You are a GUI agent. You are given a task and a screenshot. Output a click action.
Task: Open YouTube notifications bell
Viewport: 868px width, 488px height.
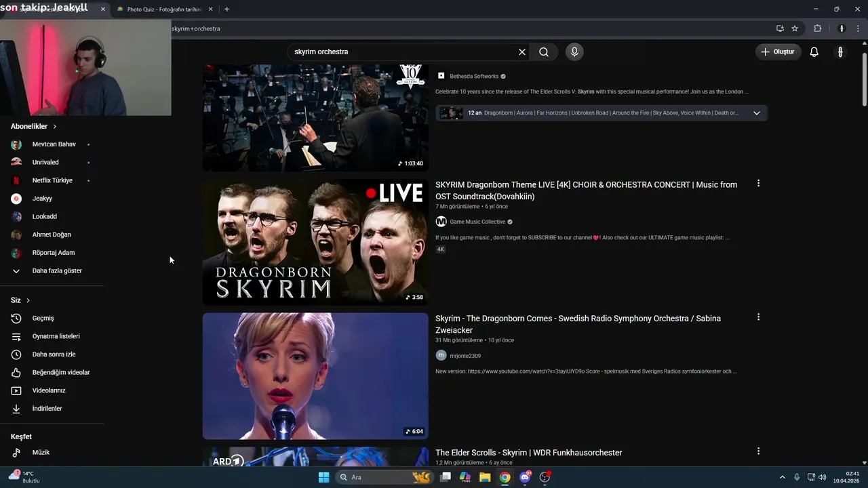[x=814, y=52]
